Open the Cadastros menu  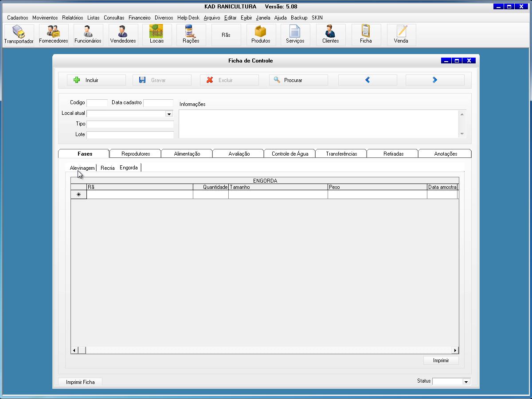click(18, 18)
